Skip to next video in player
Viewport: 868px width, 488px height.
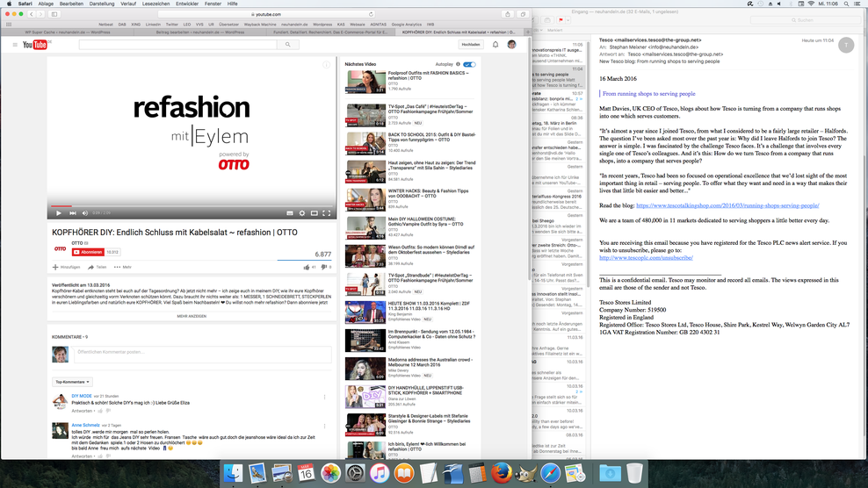pyautogui.click(x=73, y=213)
